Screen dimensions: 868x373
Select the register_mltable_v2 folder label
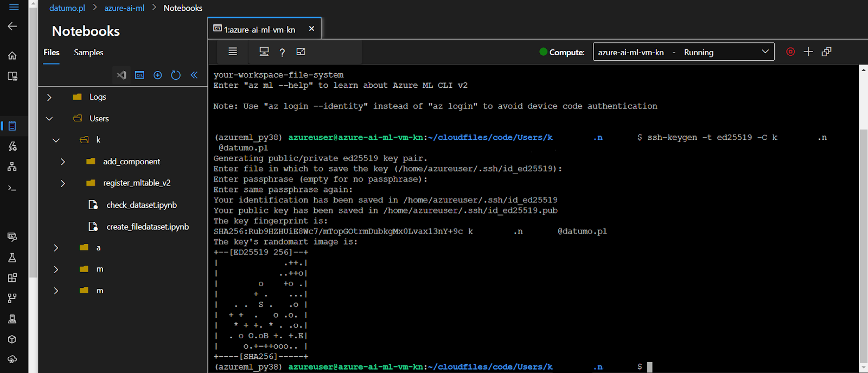[137, 183]
